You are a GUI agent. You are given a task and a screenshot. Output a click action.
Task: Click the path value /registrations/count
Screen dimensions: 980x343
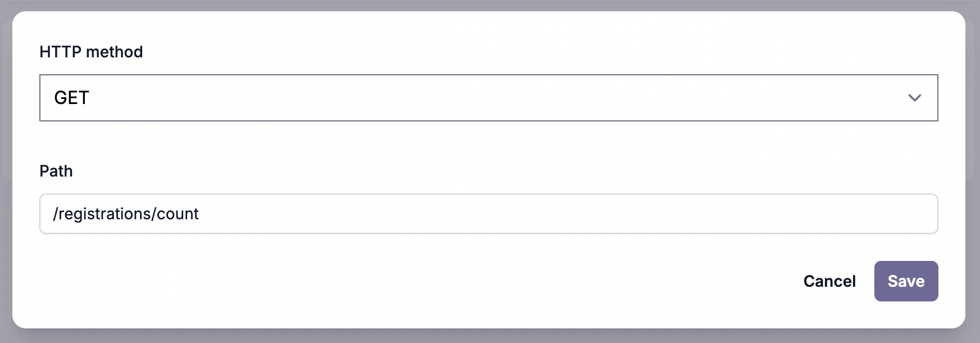click(x=126, y=214)
